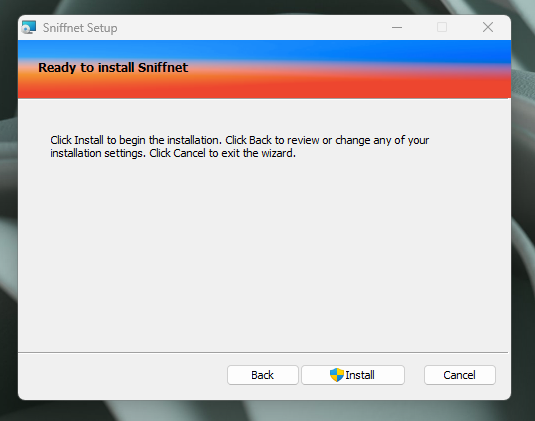Click the Sniffnet Setup installer icon in title bar
Viewport: 535px width, 421px height.
coord(29,27)
